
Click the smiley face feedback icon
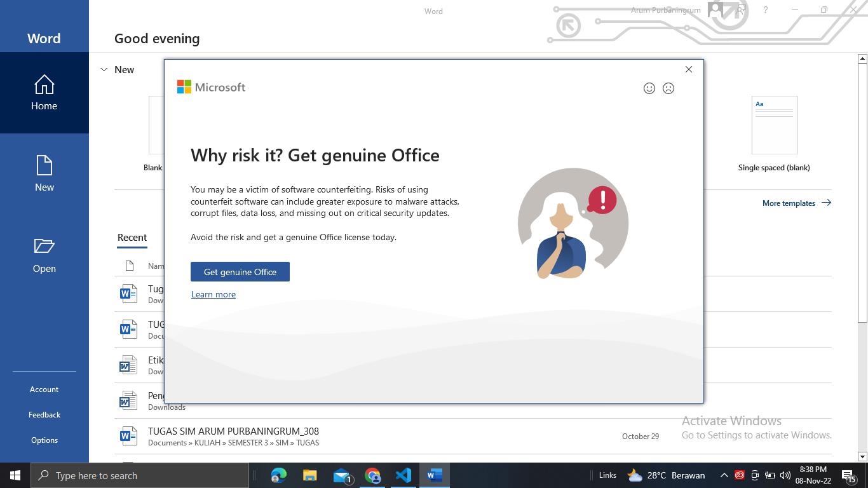(649, 88)
